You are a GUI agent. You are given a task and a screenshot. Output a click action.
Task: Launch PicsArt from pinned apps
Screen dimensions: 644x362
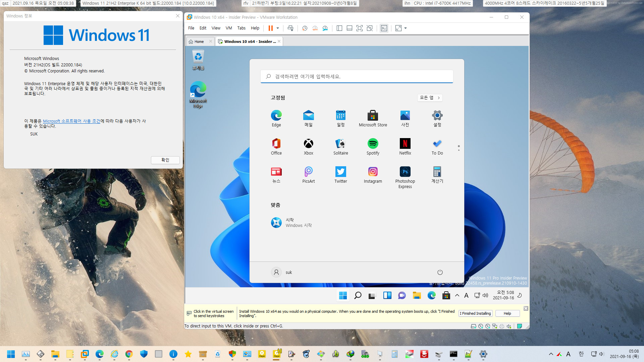tap(309, 175)
